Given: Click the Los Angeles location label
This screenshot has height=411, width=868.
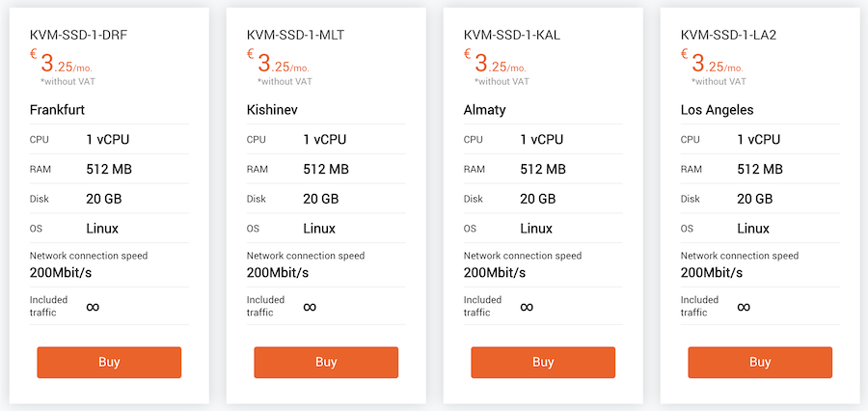Looking at the screenshot, I should pyautogui.click(x=718, y=110).
